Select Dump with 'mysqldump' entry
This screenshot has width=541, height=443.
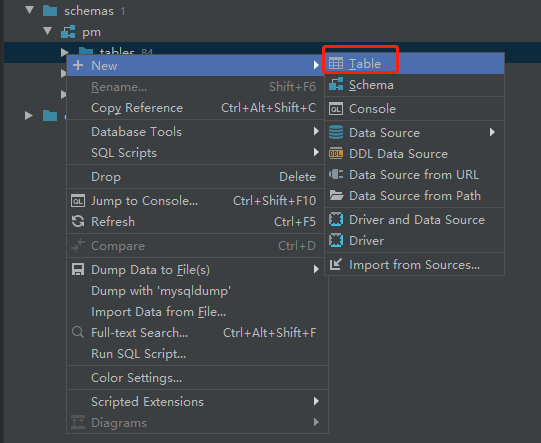coord(197,291)
